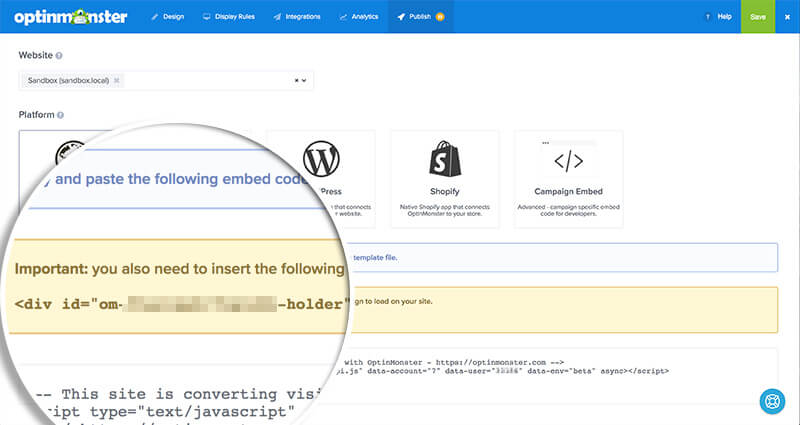Remove the Sandbox (sandbox.local) website tag
Screen dimensions: 800x425
click(117, 81)
